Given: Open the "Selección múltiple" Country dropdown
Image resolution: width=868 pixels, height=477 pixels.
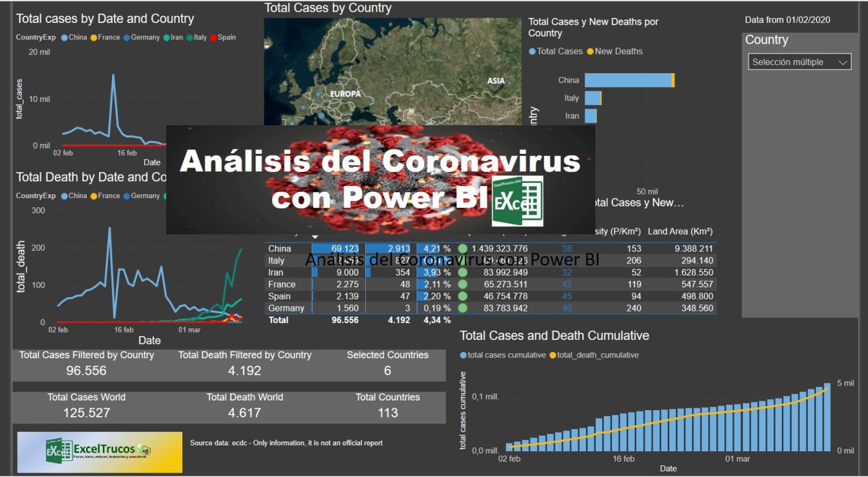Looking at the screenshot, I should point(799,61).
